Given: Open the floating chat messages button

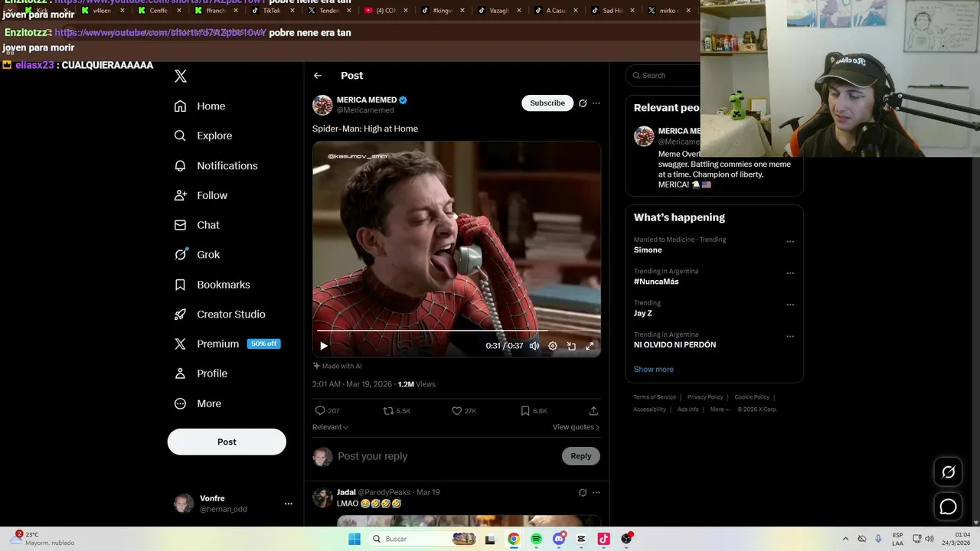Looking at the screenshot, I should pos(948,507).
